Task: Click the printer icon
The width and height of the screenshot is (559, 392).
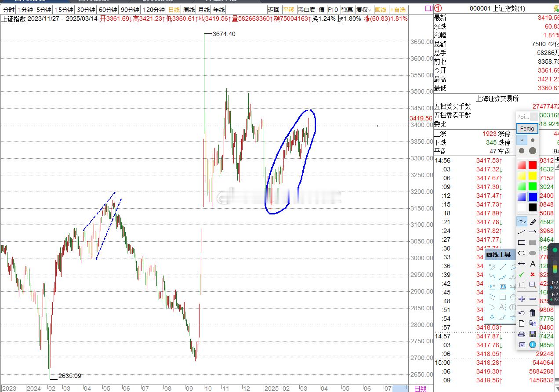Action: coord(522,334)
